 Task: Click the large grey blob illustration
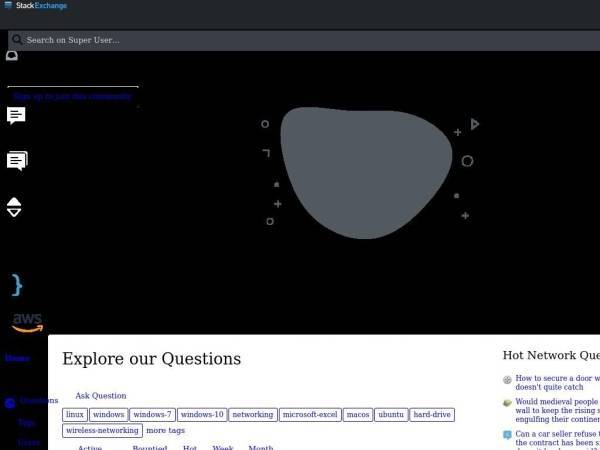pyautogui.click(x=366, y=173)
